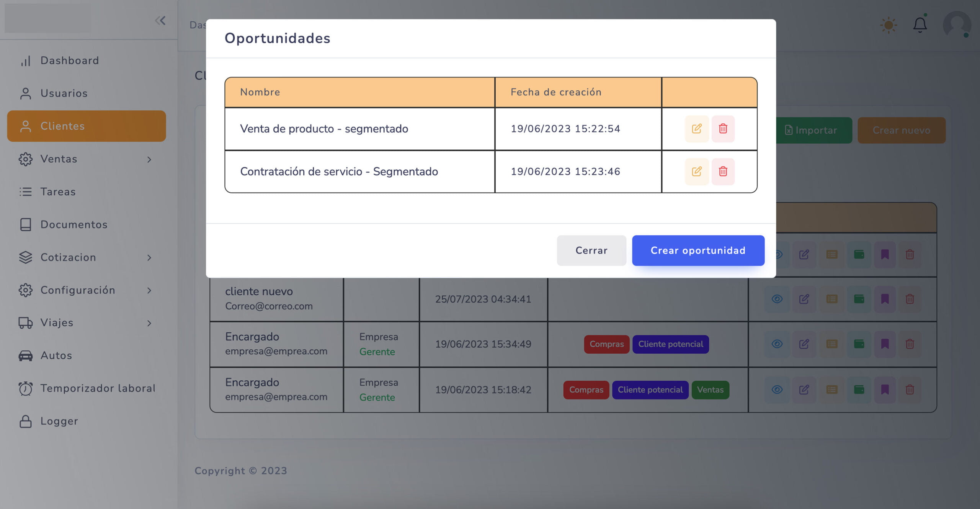Open Documentos in the sidebar
980x509 pixels.
click(x=86, y=224)
